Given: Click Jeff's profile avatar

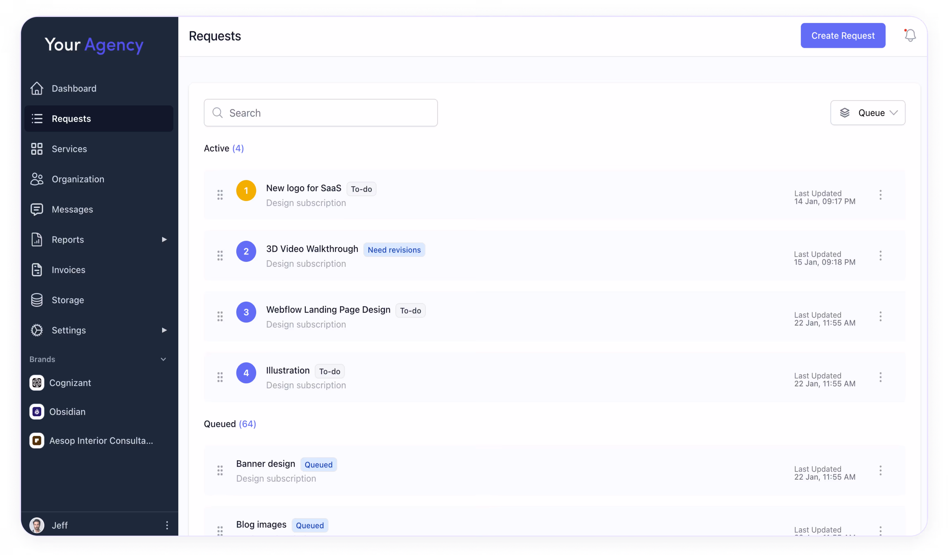Looking at the screenshot, I should [37, 525].
